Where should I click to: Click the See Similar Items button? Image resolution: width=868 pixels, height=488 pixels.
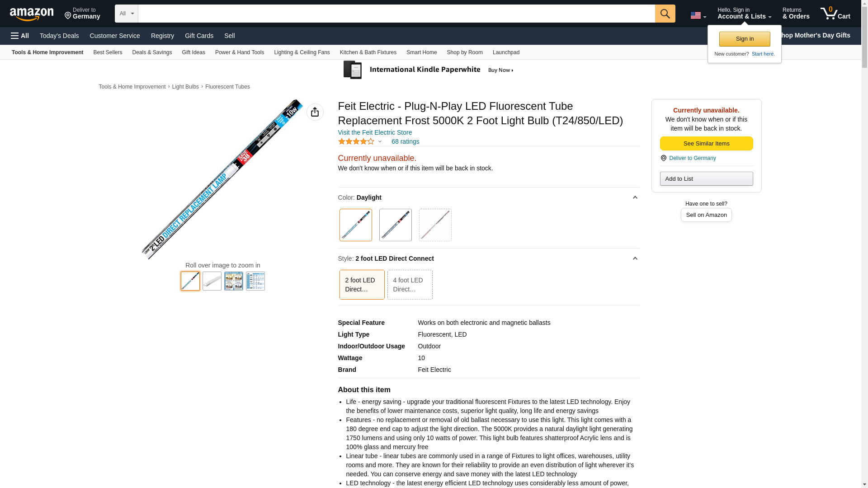pos(706,143)
